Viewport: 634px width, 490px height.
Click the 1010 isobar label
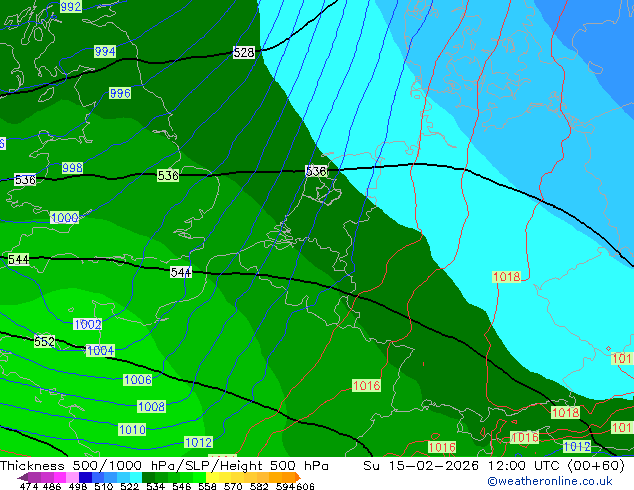[132, 429]
